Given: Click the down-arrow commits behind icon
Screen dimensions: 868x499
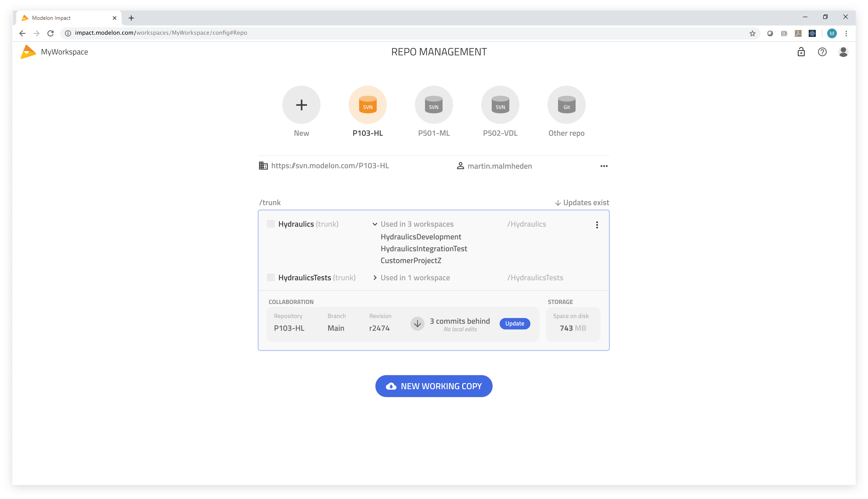Looking at the screenshot, I should tap(417, 324).
